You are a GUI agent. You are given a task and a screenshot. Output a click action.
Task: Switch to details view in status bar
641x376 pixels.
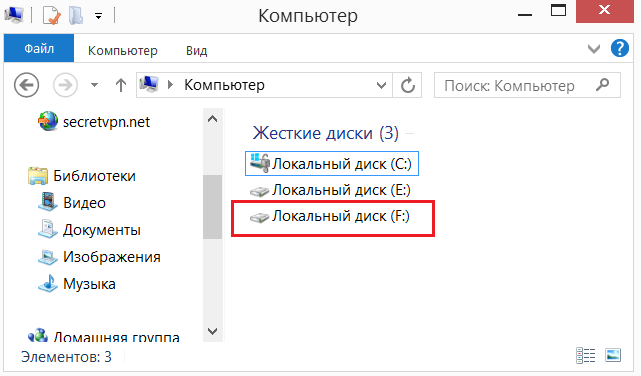pyautogui.click(x=585, y=356)
